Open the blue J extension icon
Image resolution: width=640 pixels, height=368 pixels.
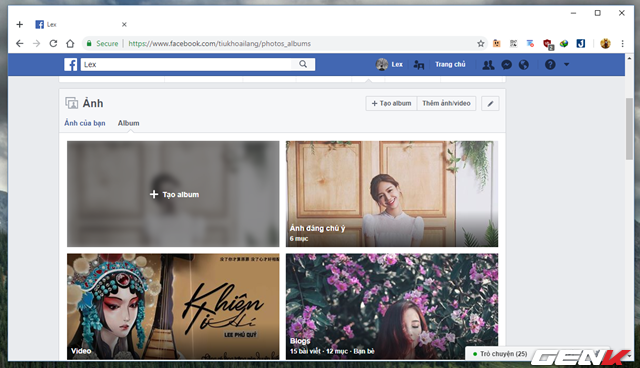click(x=581, y=43)
